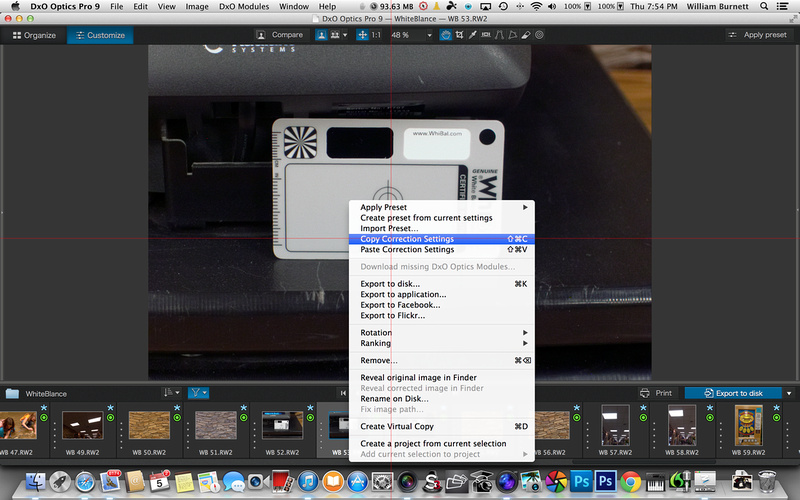The height and width of the screenshot is (500, 800).
Task: Select thumbnail WB 50.RW2
Action: pyautogui.click(x=149, y=425)
